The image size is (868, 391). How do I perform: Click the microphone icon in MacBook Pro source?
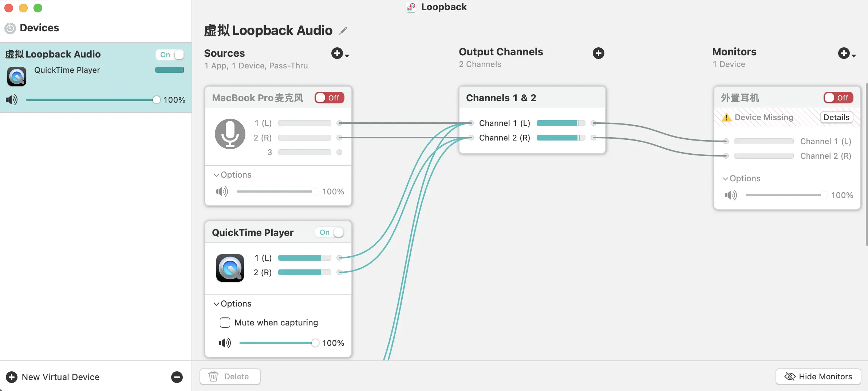coord(230,134)
